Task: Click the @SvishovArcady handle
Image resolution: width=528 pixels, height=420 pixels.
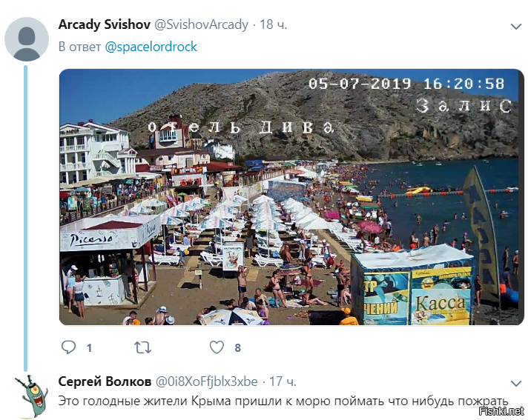Action: click(201, 25)
